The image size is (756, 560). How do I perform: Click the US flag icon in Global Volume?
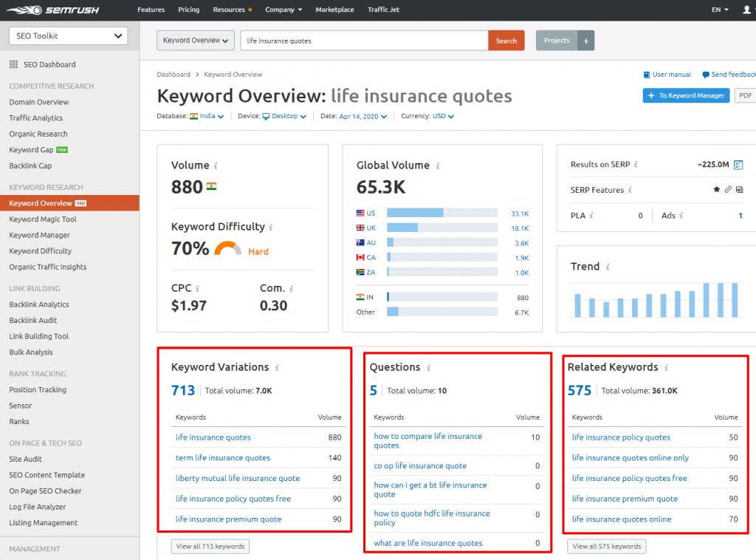pyautogui.click(x=360, y=214)
